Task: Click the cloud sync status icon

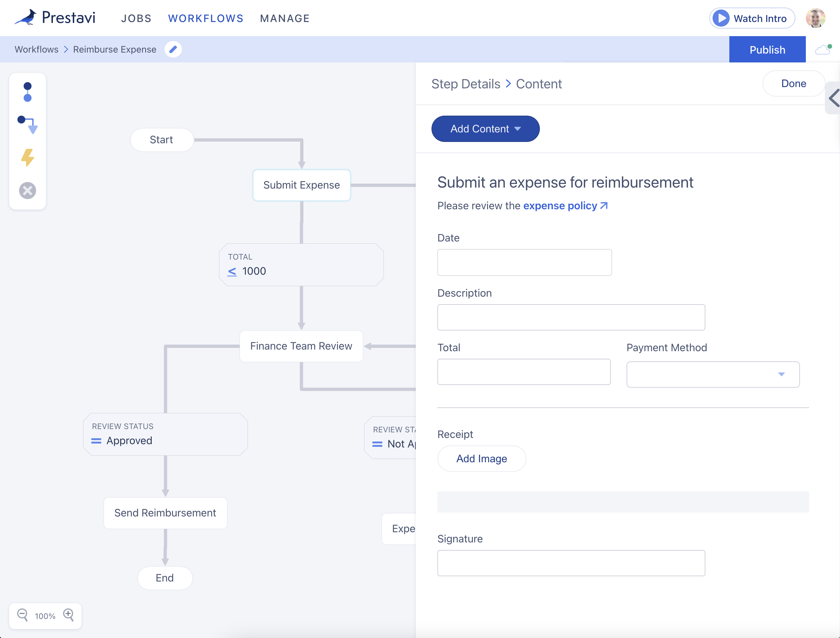Action: coord(823,49)
